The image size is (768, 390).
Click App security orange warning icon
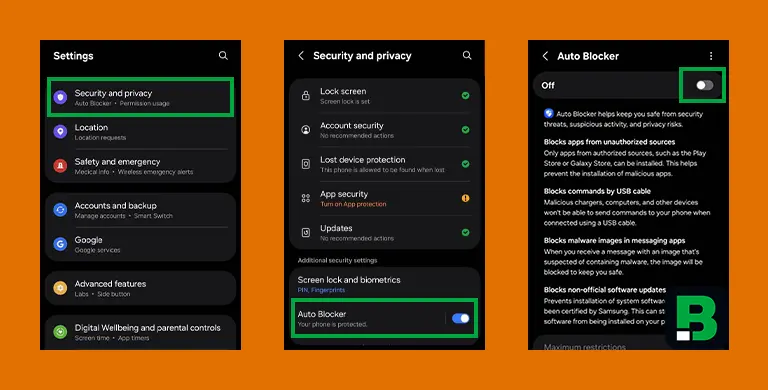[465, 198]
